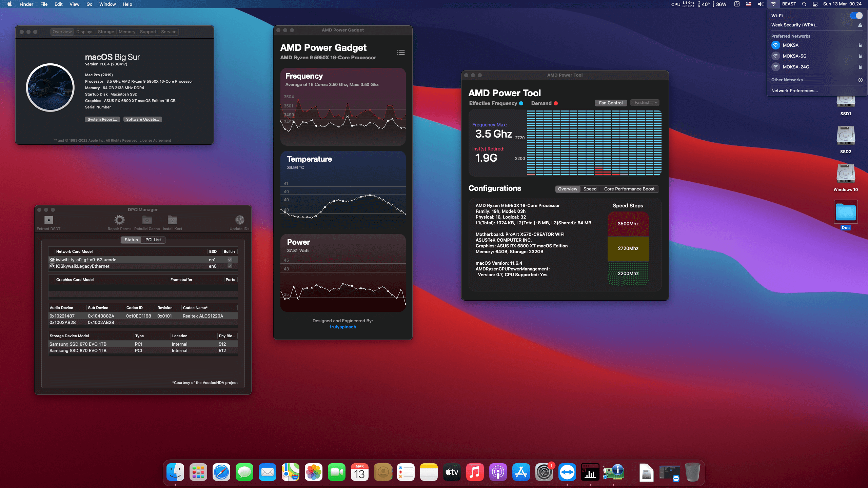Switch to the PCI List tab
Viewport: 868px width, 488px height.
point(153,240)
